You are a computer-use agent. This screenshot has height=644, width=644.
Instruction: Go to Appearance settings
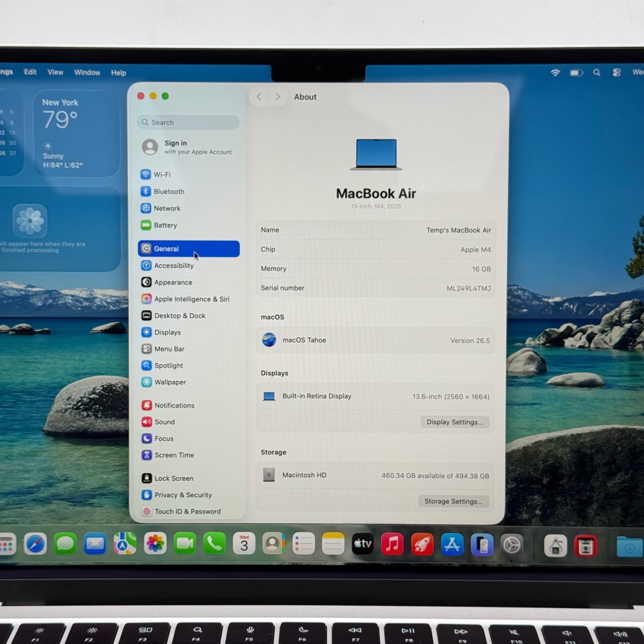(189, 282)
